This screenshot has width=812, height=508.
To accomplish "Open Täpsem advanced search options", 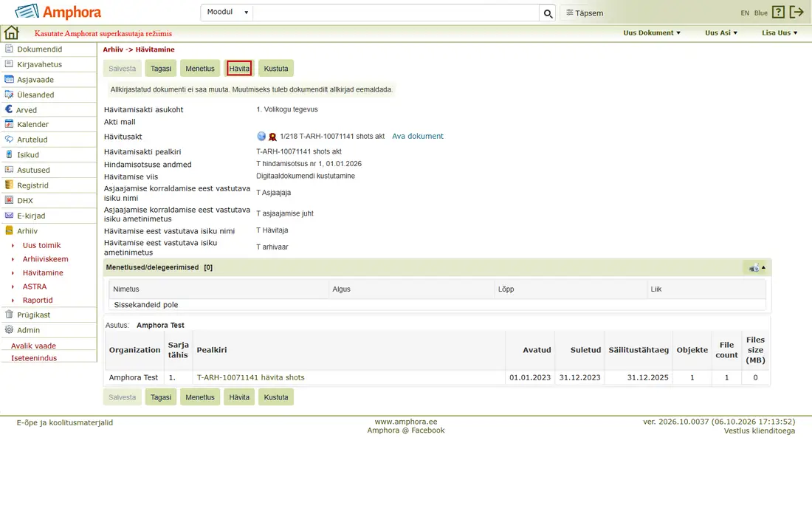I will 585,13.
